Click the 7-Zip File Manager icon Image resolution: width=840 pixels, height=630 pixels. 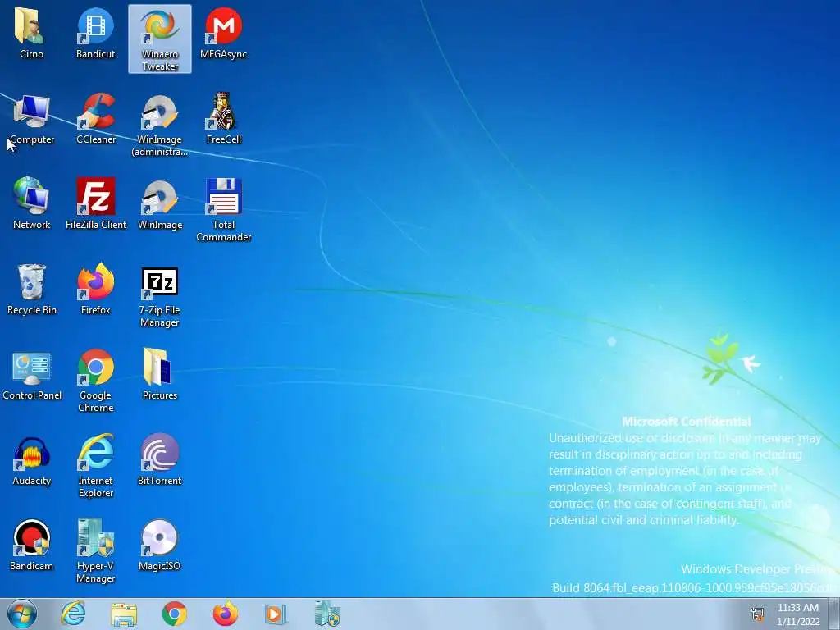(160, 295)
